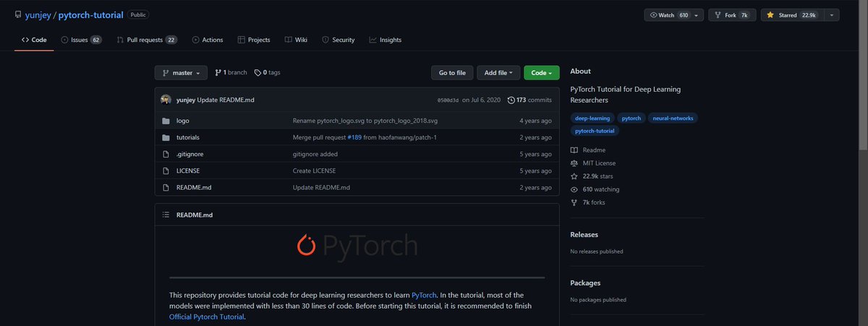
Task: Open the Issues tab
Action: (80, 40)
